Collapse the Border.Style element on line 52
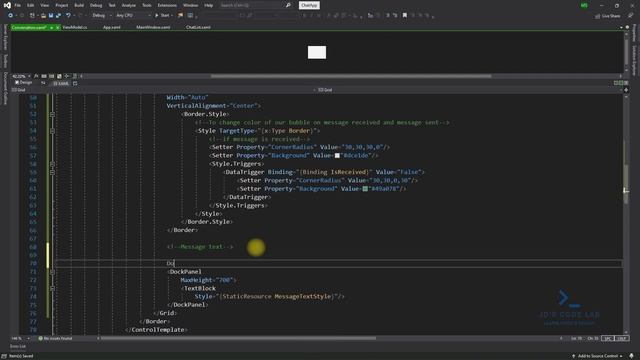Image resolution: width=640 pixels, height=360 pixels. [52, 114]
